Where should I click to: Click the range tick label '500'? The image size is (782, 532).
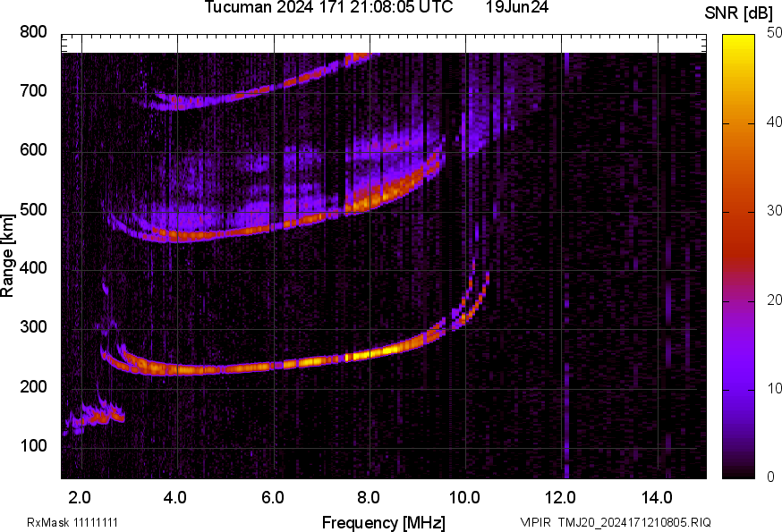(33, 209)
